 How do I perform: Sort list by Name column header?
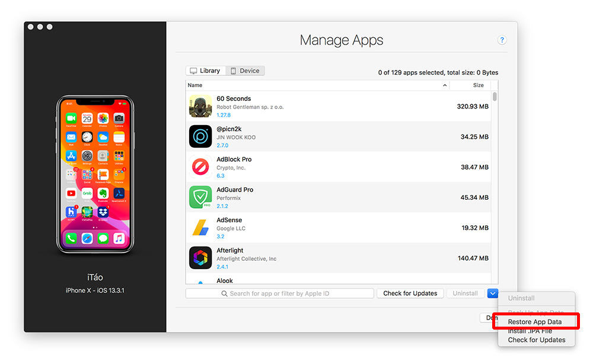tap(195, 85)
